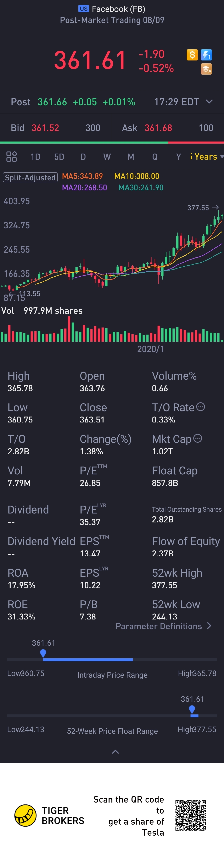
Task: Collapse the stock details panel with up chevron
Action: [115, 752]
